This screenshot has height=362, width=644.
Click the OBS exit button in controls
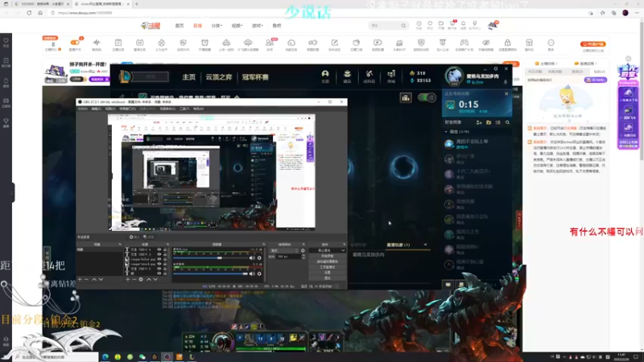pos(328,278)
